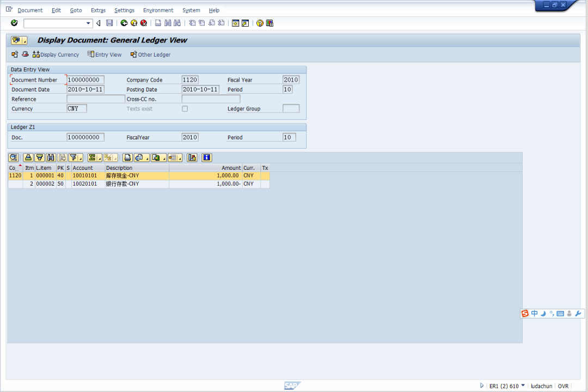
Task: Click the Customize Local Layout icon
Action: coord(269,23)
